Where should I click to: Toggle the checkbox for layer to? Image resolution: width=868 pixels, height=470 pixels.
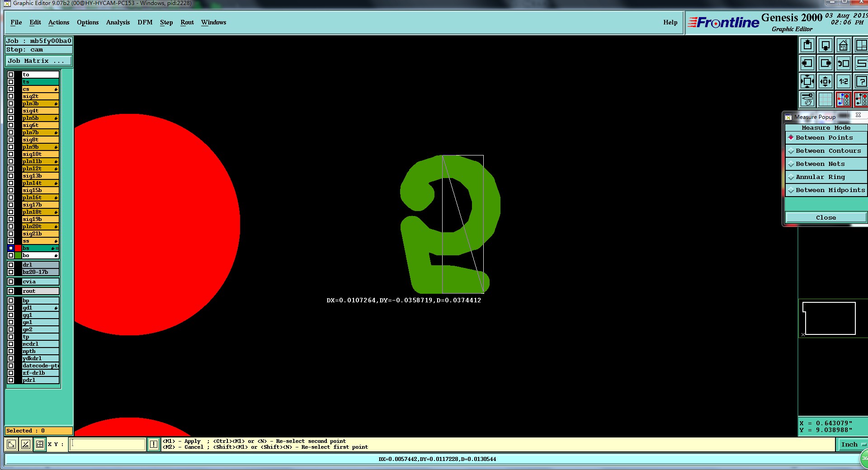tap(11, 75)
